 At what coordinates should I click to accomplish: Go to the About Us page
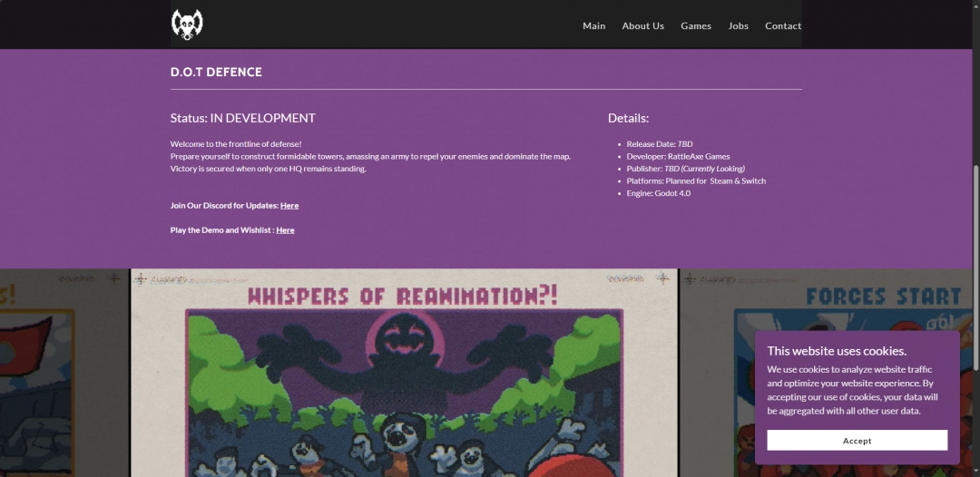point(642,26)
